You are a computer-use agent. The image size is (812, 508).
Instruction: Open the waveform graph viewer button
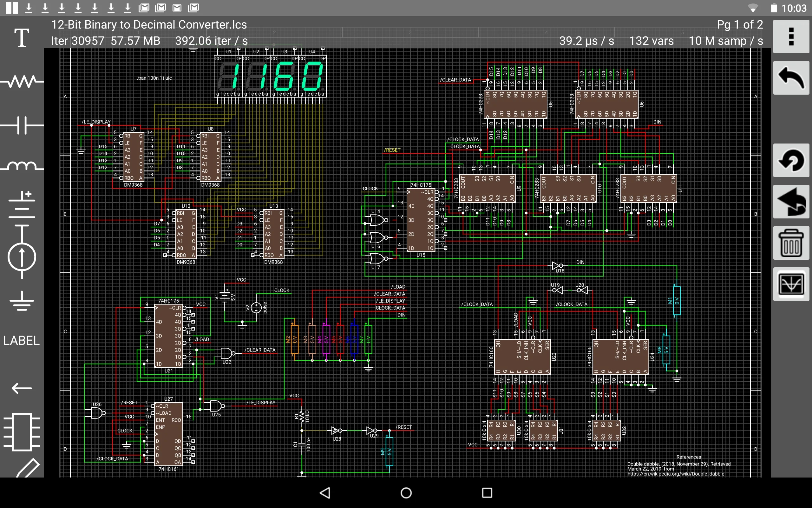[791, 284]
